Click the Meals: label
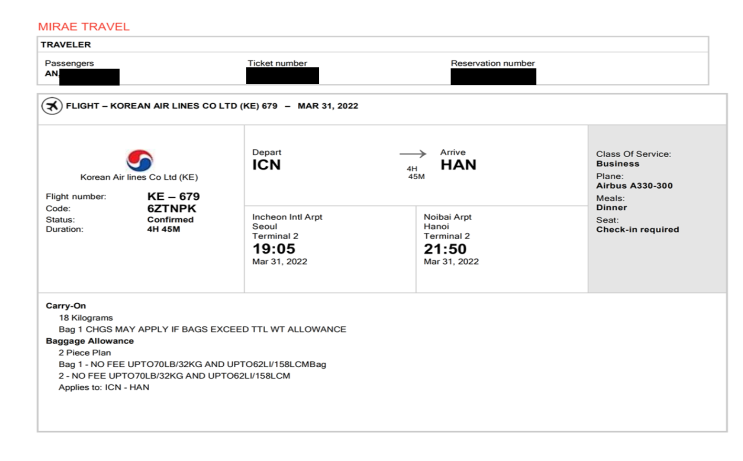The image size is (743, 461). [x=610, y=198]
